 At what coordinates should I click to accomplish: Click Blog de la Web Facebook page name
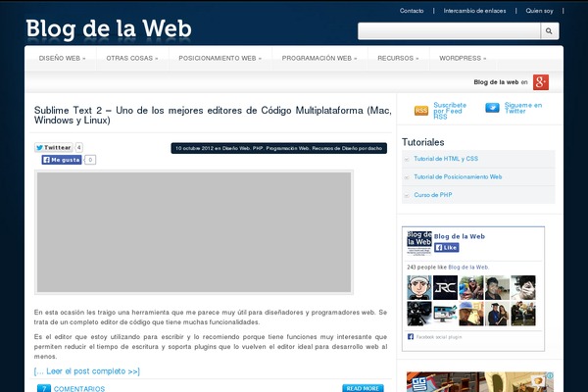click(460, 236)
